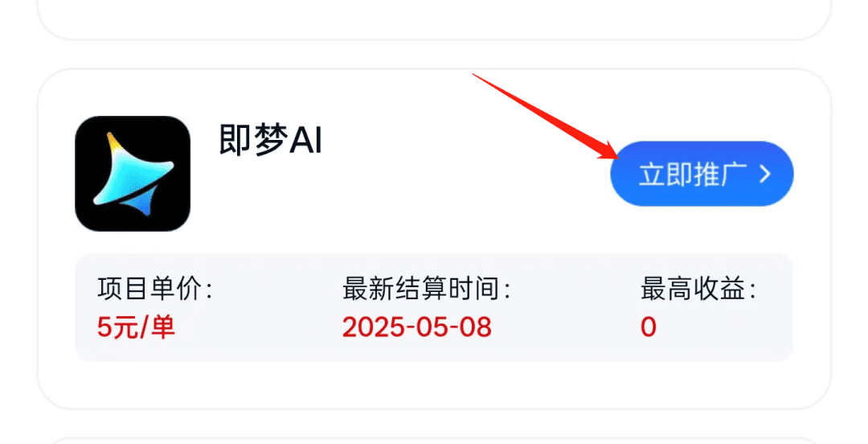This screenshot has width=868, height=444.
Task: Open the 即梦AI title text
Action: pos(270,139)
